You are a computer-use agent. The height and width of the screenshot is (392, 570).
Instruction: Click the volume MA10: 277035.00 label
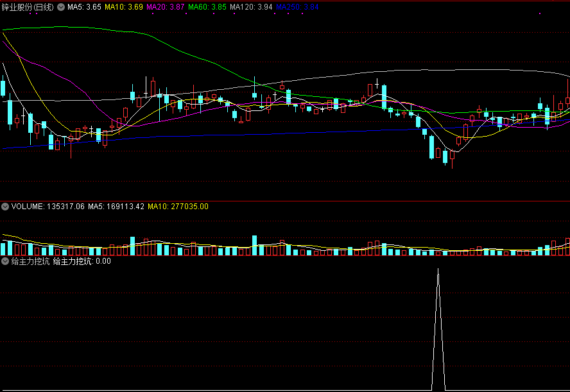(x=178, y=207)
